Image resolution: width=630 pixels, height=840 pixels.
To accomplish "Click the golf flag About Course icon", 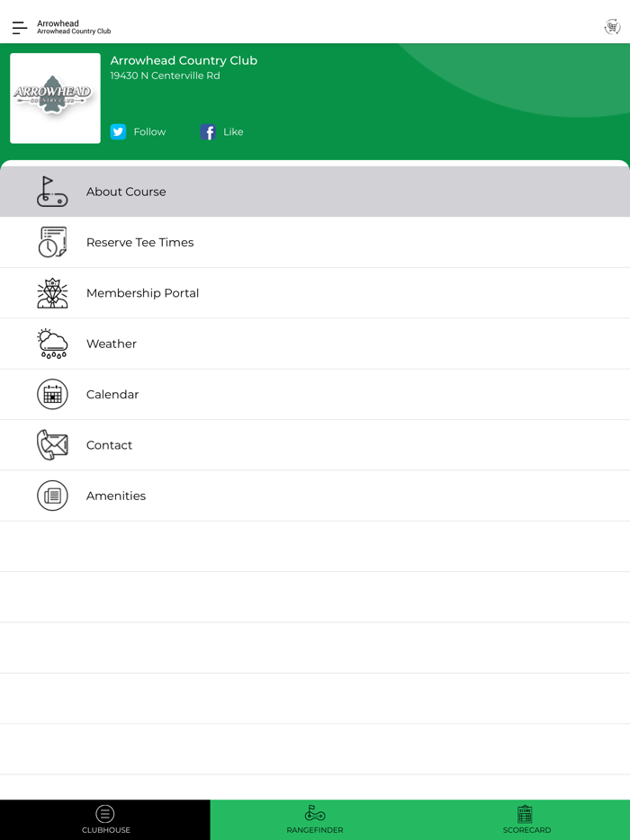I will tap(52, 192).
